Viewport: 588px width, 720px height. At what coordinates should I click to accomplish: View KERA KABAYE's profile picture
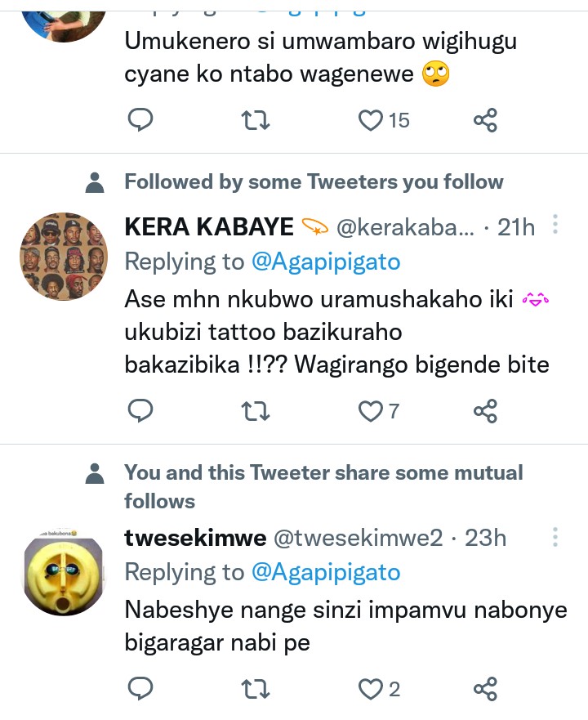(x=64, y=257)
